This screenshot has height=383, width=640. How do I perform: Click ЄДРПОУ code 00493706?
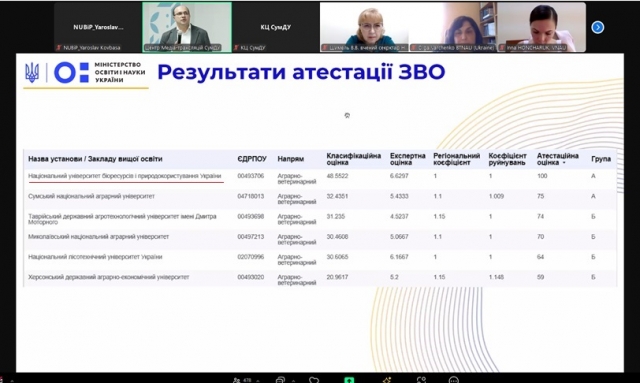pos(251,176)
